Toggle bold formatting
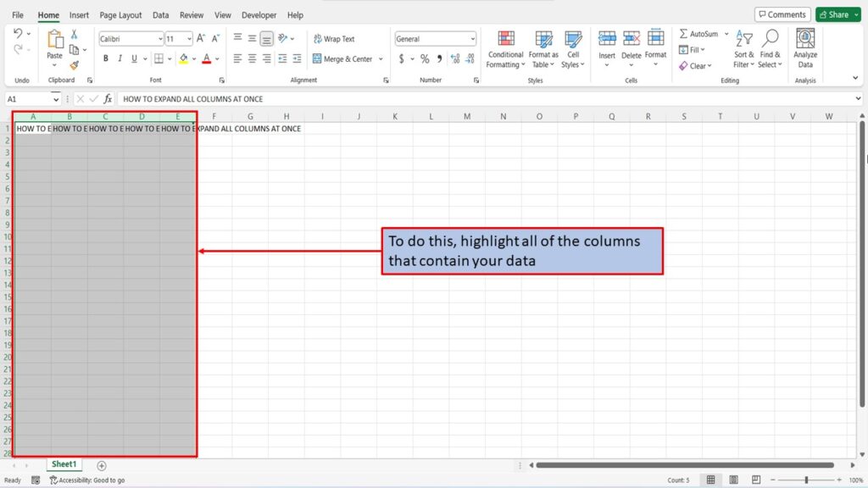868x488 pixels. tap(106, 58)
